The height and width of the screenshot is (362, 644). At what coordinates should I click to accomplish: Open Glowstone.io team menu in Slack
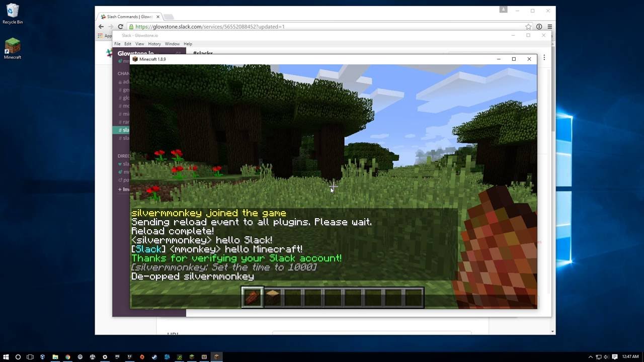pos(136,53)
